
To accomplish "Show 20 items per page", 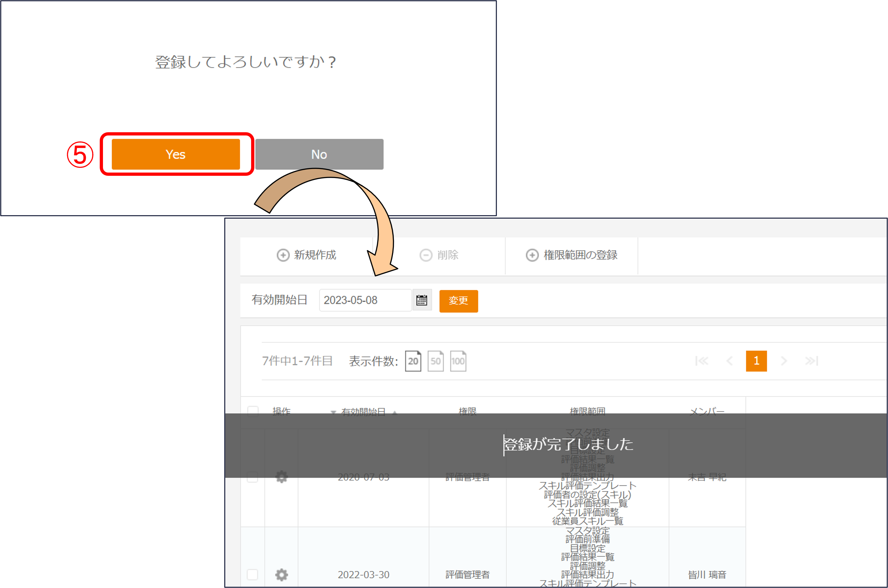I will point(413,361).
